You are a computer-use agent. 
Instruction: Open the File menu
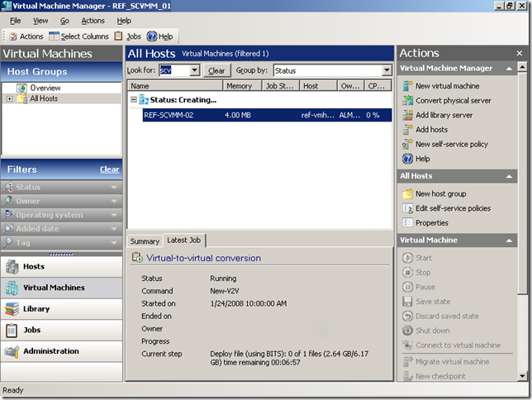[15, 21]
